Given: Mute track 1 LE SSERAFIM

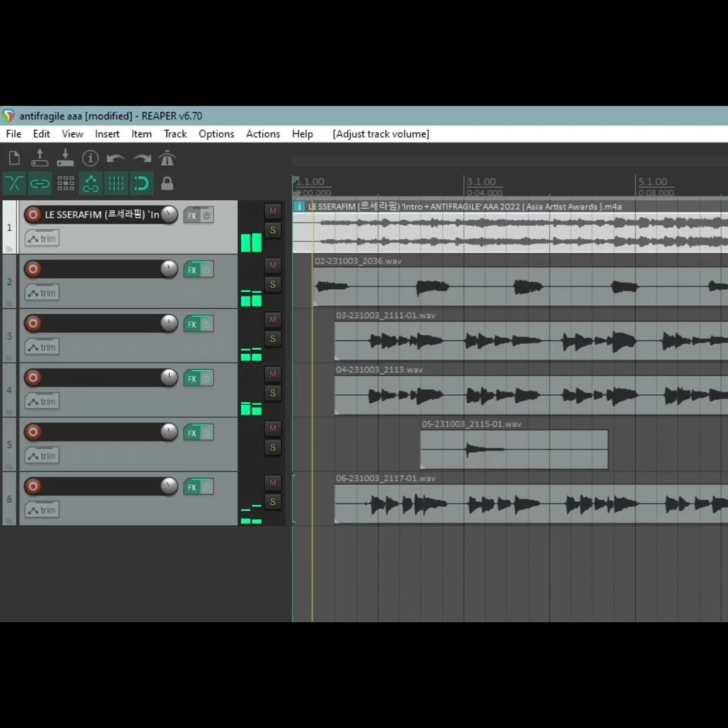Looking at the screenshot, I should pyautogui.click(x=272, y=211).
